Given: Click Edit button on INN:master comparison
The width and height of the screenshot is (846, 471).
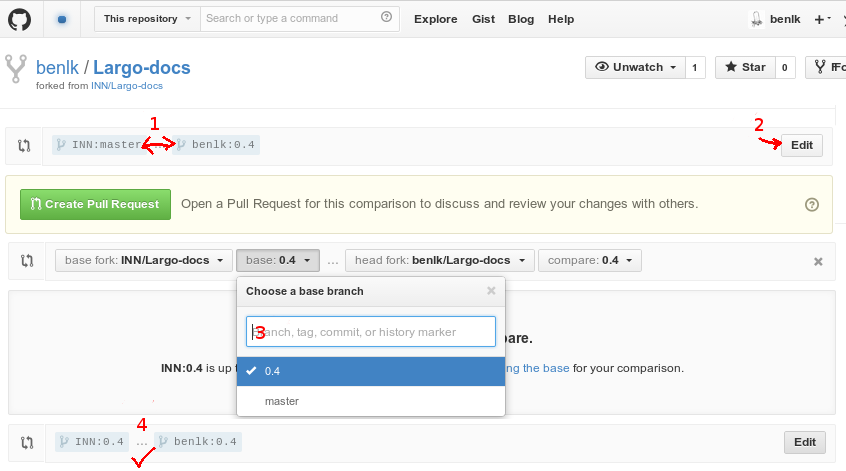Looking at the screenshot, I should 802,145.
